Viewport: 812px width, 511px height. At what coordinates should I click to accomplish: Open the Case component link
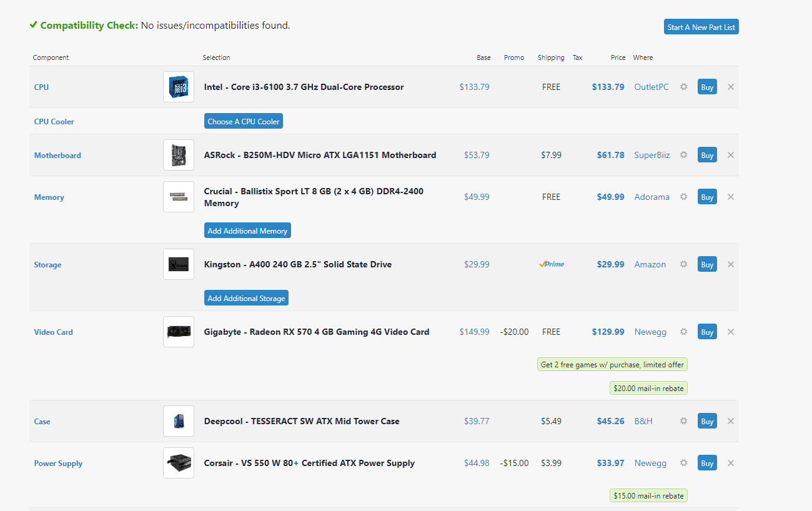tap(42, 422)
